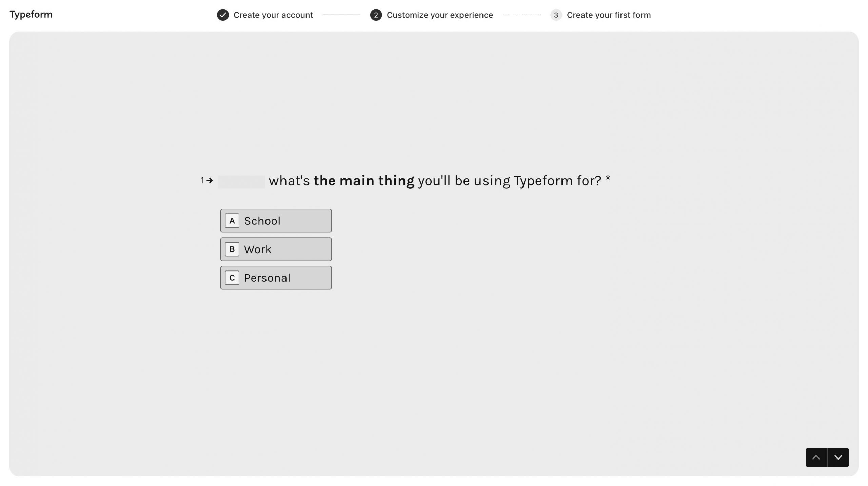Click the Typeform logo in top left
This screenshot has height=486, width=868.
[31, 14]
